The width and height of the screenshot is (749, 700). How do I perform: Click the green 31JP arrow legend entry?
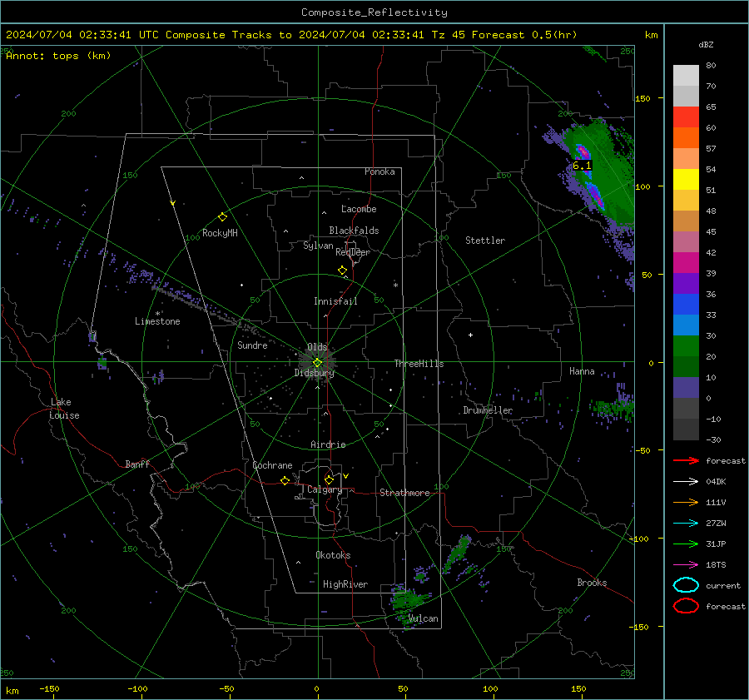coord(686,544)
